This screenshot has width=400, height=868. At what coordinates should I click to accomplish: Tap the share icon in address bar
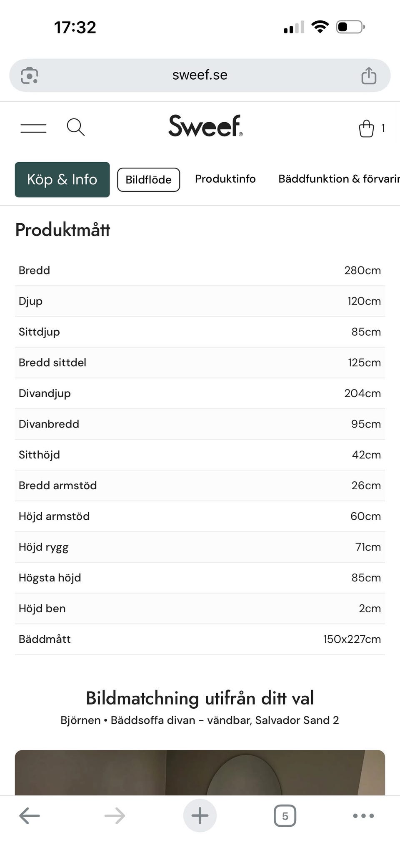point(369,75)
